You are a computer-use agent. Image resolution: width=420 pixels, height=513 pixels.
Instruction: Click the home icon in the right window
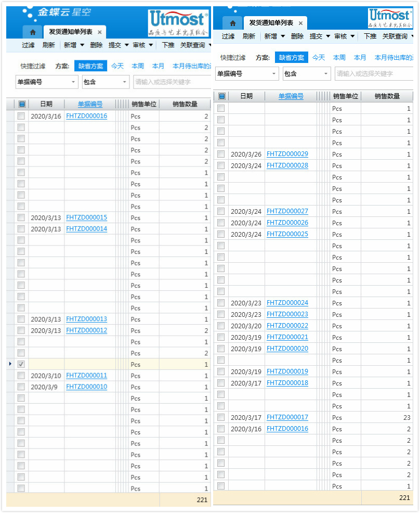[232, 23]
